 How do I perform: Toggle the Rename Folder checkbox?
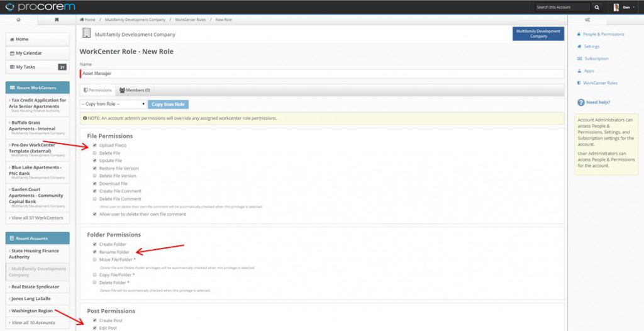95,252
